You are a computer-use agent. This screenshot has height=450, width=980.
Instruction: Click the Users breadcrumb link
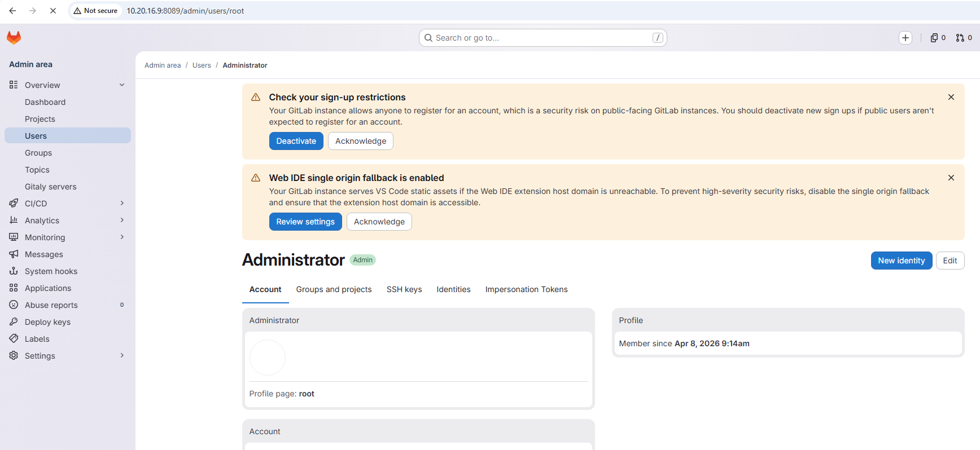click(202, 65)
